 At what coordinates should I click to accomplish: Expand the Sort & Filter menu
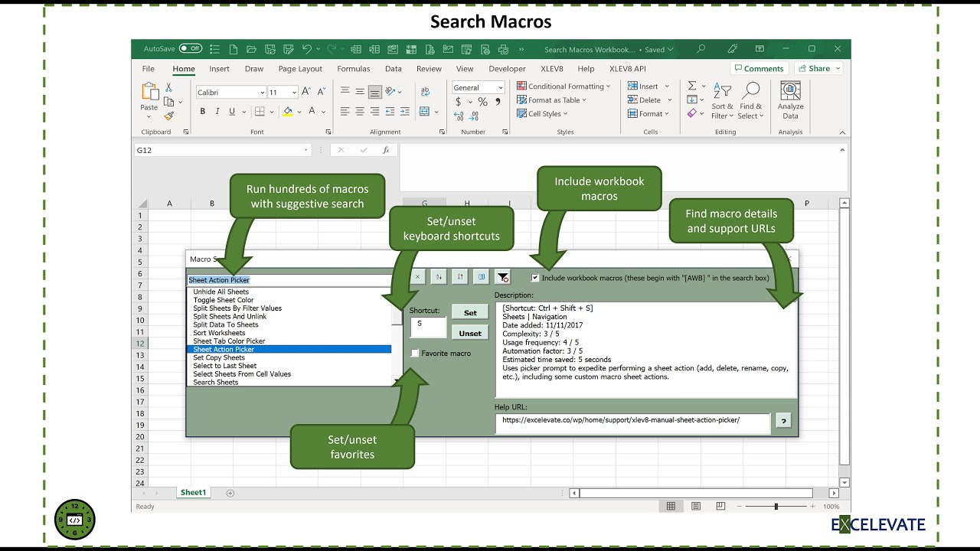[722, 102]
